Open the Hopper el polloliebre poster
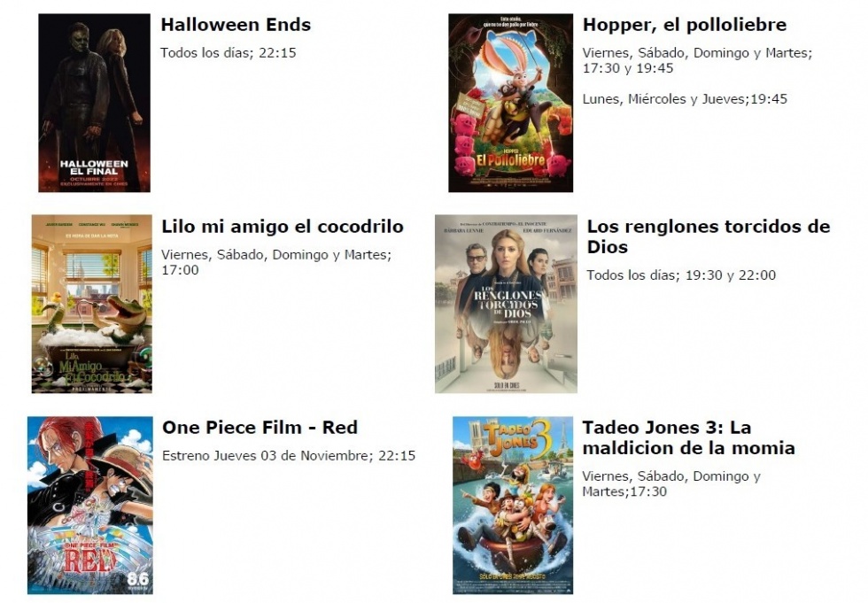Viewport: 868px width, 603px height. [x=510, y=103]
